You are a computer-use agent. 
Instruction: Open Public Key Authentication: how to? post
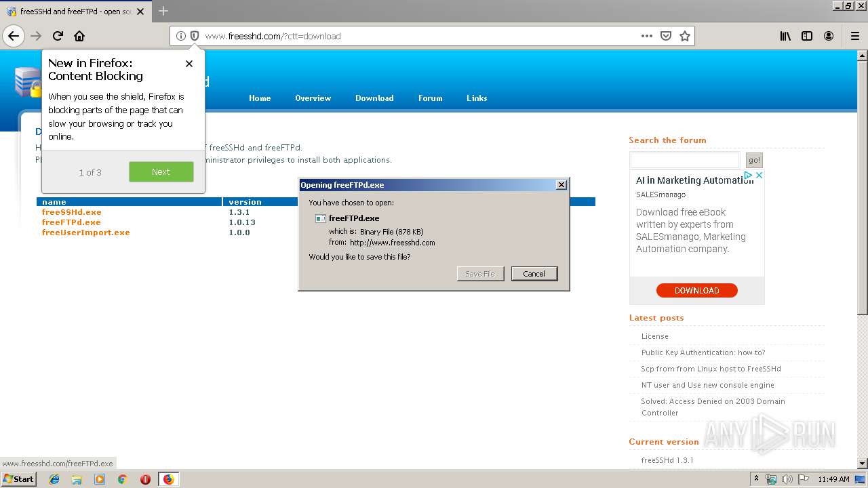tap(703, 352)
